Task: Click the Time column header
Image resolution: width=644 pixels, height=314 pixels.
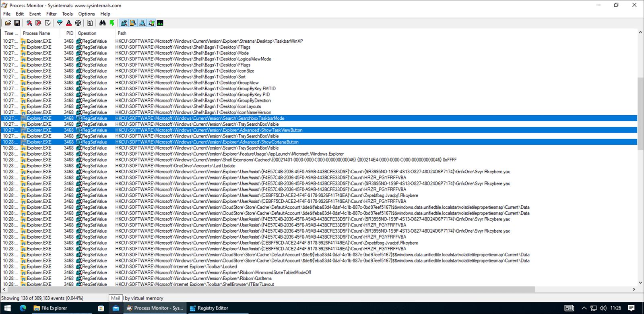Action: [x=11, y=33]
